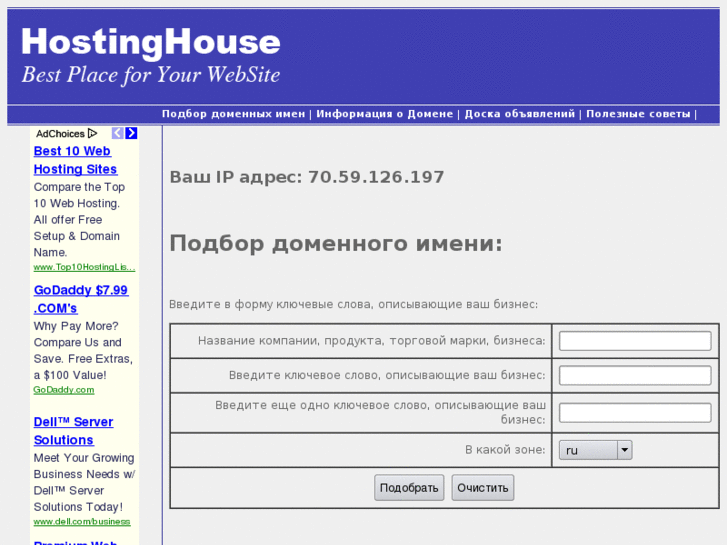Open www.dell.com/business green link

point(82,521)
